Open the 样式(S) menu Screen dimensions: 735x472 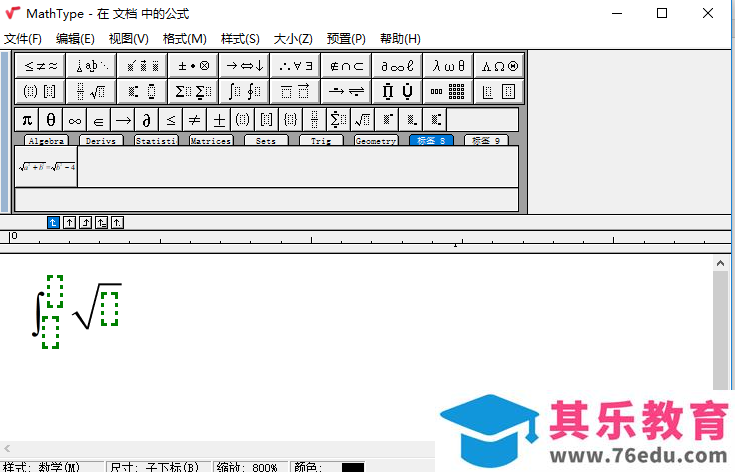240,38
